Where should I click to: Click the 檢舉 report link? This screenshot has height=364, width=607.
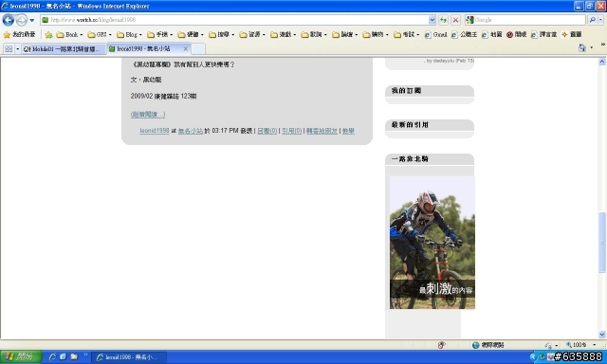click(x=348, y=131)
